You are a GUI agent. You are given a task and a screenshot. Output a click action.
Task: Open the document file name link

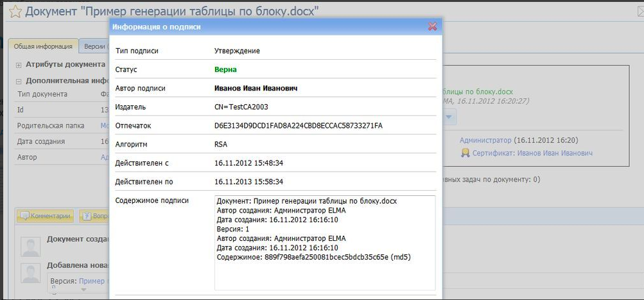click(x=478, y=92)
